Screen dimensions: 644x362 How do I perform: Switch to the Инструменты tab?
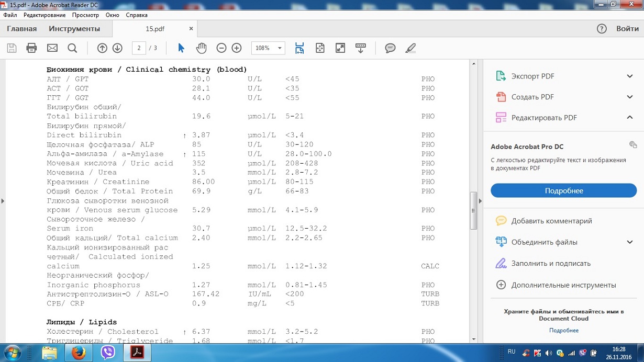coord(74,29)
